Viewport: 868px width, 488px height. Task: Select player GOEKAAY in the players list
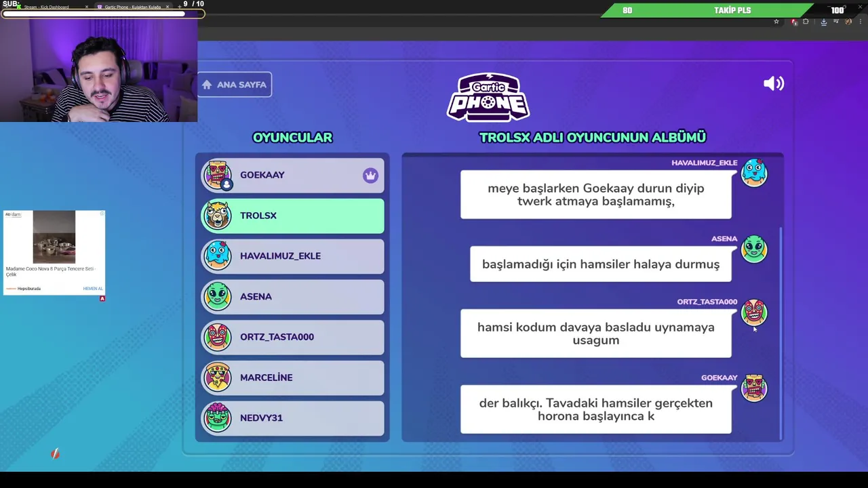tap(293, 175)
